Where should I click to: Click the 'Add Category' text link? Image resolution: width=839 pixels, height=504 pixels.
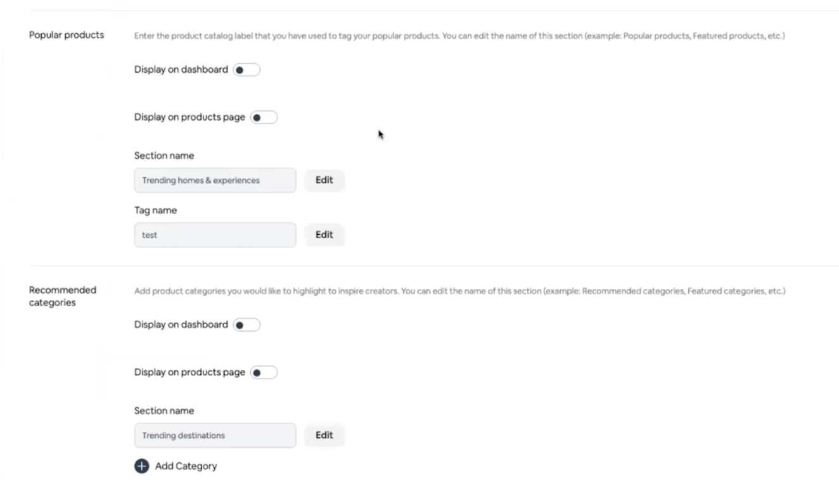click(x=186, y=467)
